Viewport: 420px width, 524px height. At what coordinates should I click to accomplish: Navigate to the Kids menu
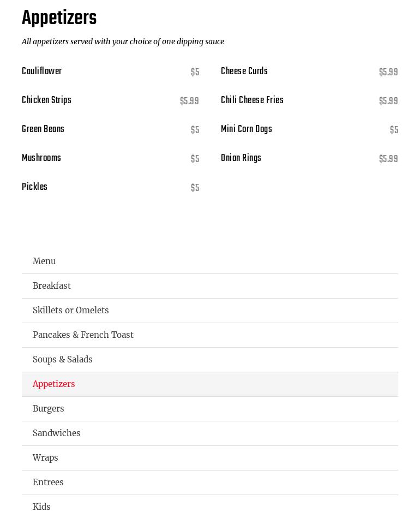[41, 507]
